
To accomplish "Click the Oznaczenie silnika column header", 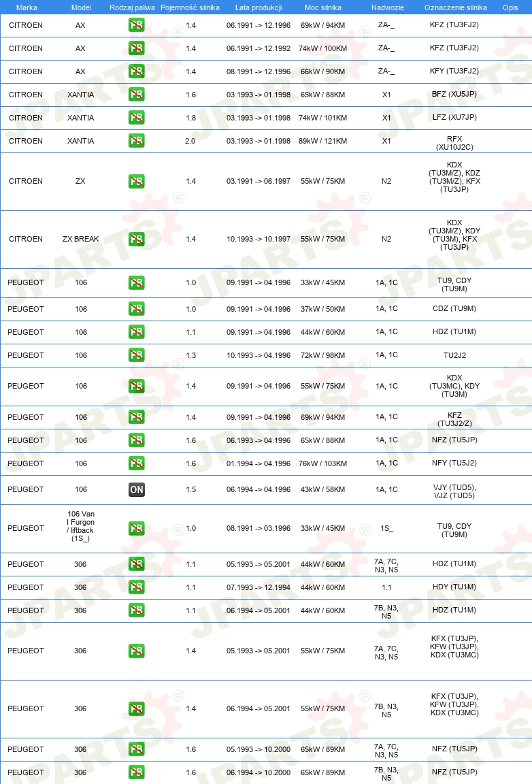I will pyautogui.click(x=456, y=7).
